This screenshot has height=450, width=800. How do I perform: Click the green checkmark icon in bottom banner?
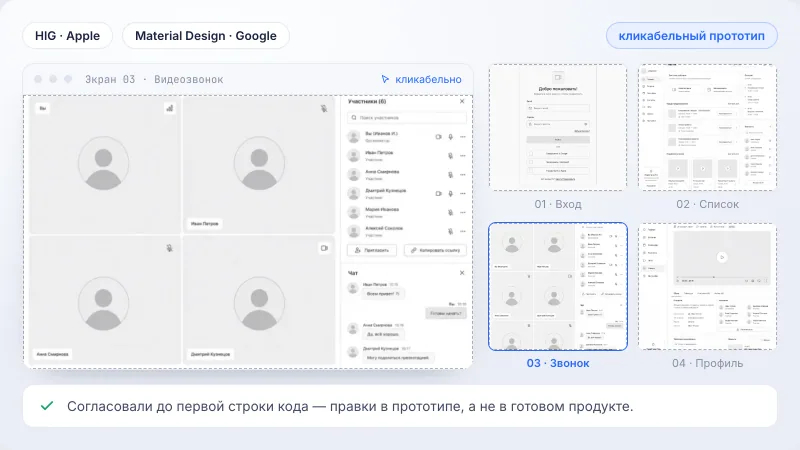pos(47,406)
